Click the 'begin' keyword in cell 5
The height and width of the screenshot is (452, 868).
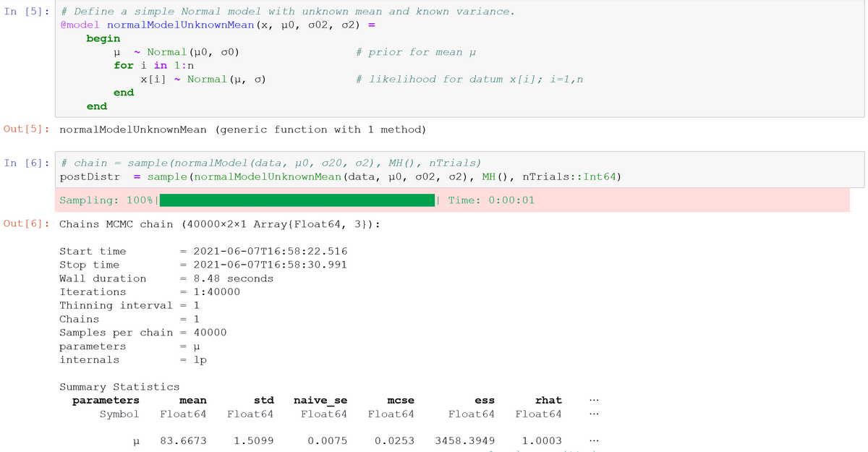(103, 38)
